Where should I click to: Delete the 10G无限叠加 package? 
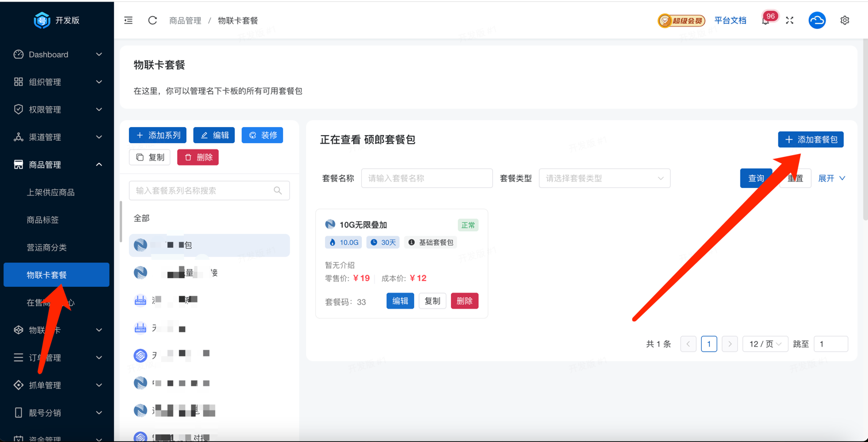click(x=464, y=301)
